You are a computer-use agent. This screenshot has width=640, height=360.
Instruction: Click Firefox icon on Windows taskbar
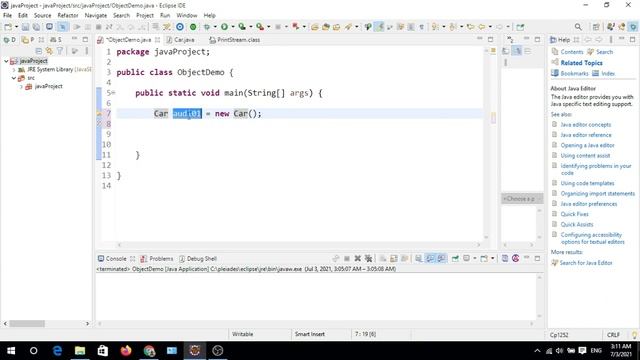pos(126,351)
